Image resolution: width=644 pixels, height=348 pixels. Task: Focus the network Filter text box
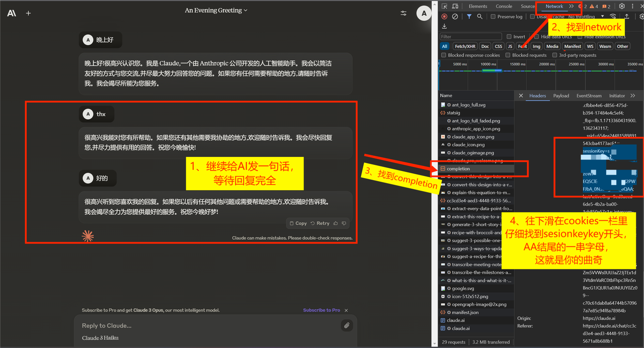tap(470, 37)
